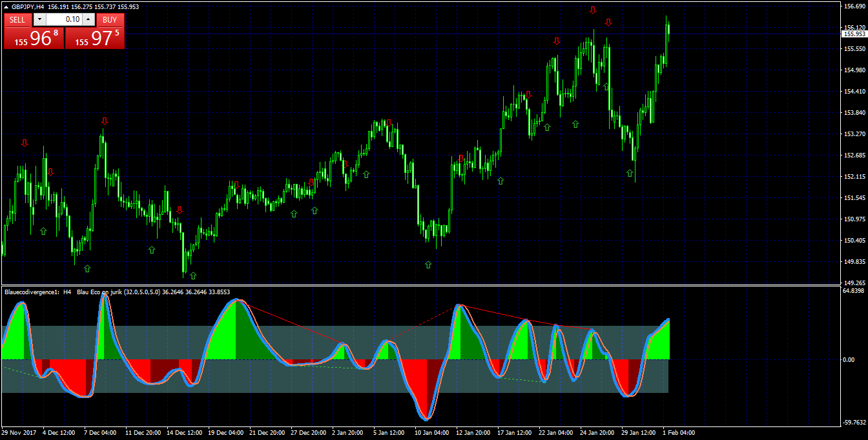The width and height of the screenshot is (868, 440).
Task: Click the 156.690 price scale label
Action: coord(854,6)
